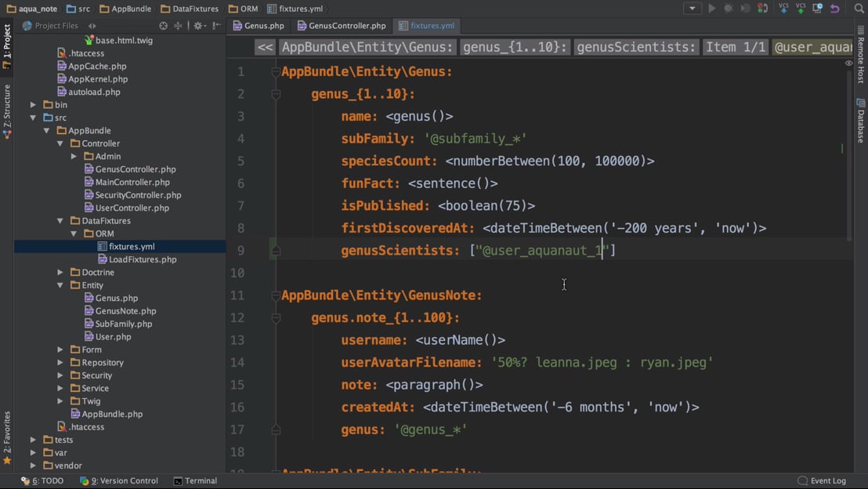Click scroll from source target icon
This screenshot has width=868, height=489.
coord(163,26)
